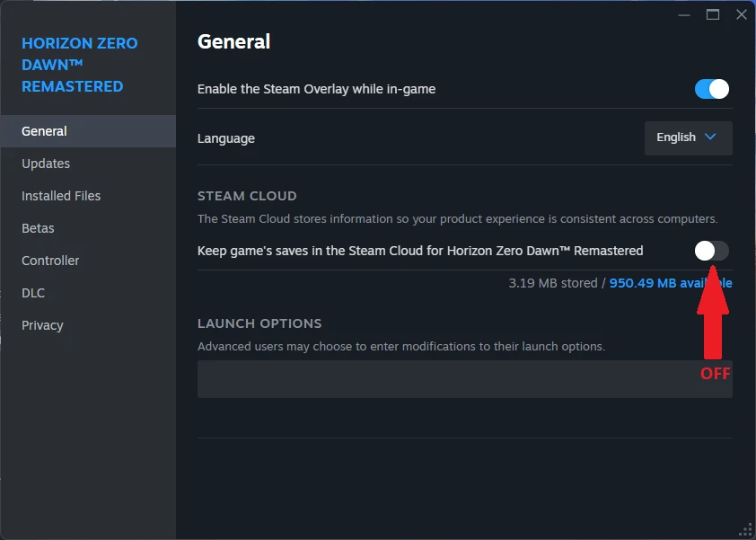Click the 'Keep game's saves' label

click(420, 251)
